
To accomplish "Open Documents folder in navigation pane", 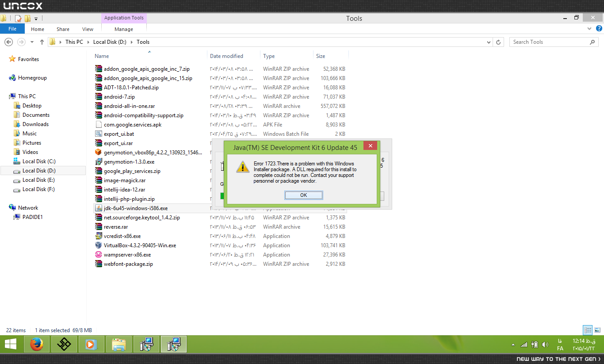I will click(36, 115).
